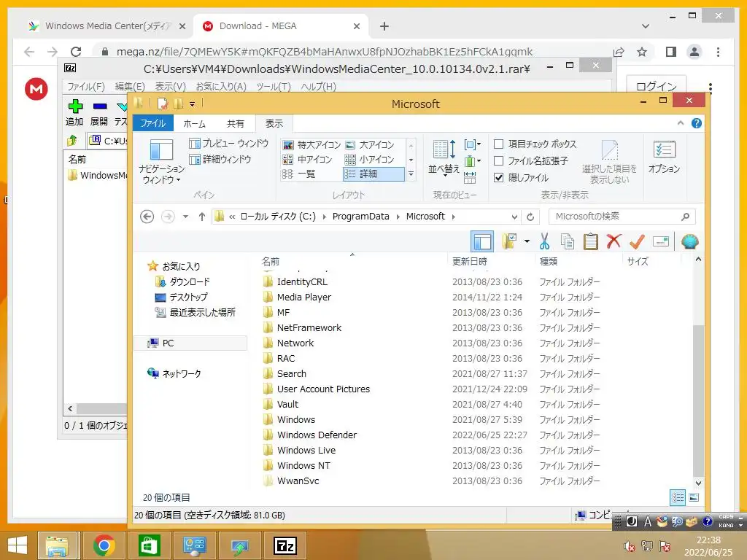Click the Windows Start button
The image size is (747, 560).
coord(18,545)
